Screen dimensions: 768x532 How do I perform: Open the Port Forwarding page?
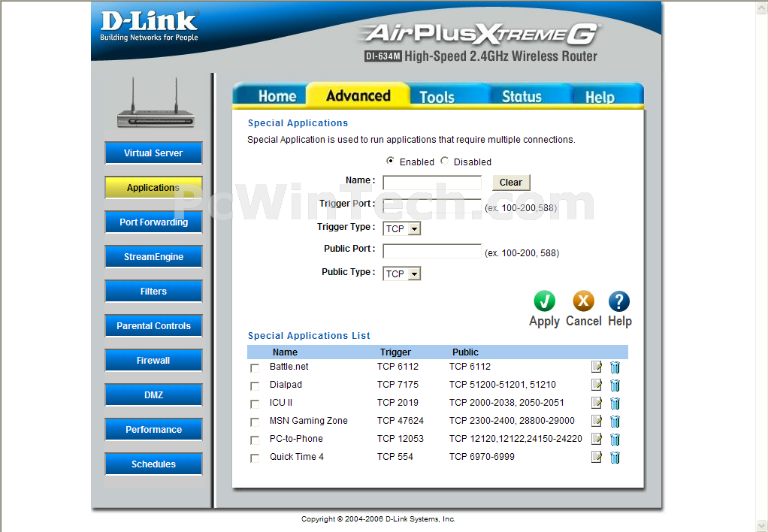(153, 222)
